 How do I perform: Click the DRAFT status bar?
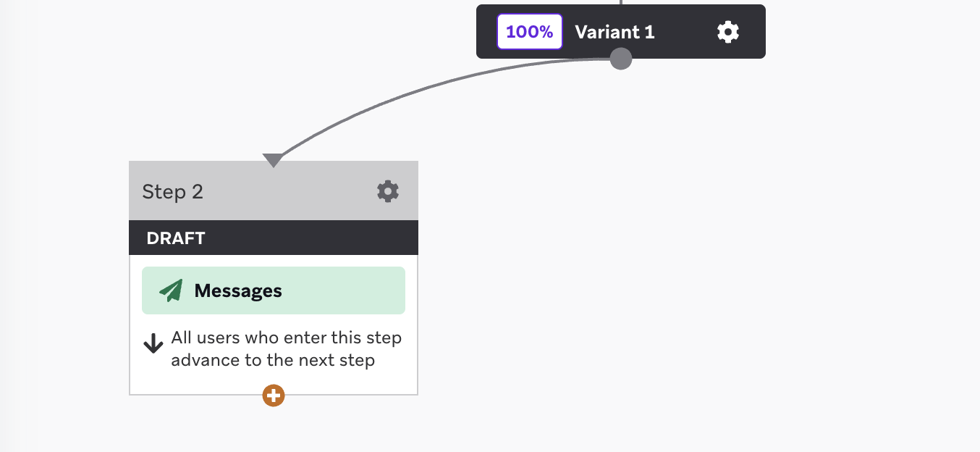(274, 238)
